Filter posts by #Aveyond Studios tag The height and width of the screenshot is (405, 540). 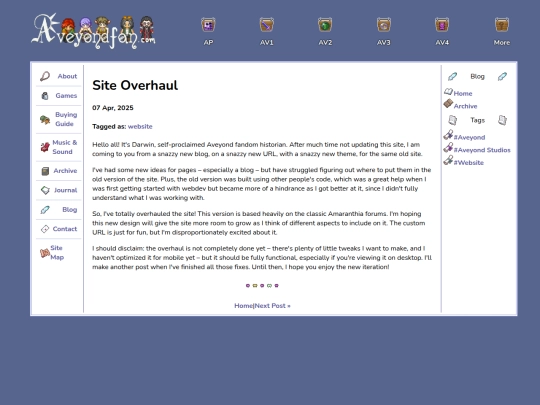[x=482, y=150]
